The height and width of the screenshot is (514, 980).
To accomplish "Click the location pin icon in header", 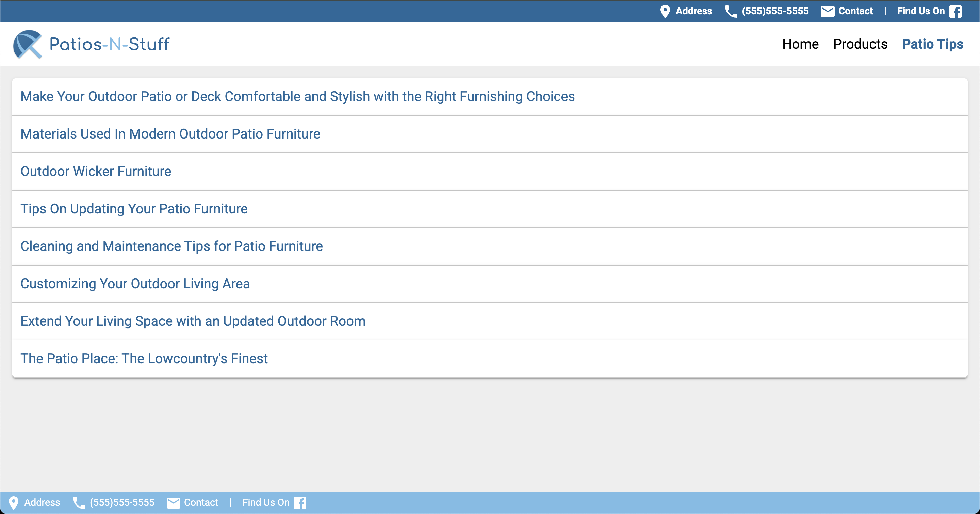I will pyautogui.click(x=665, y=12).
